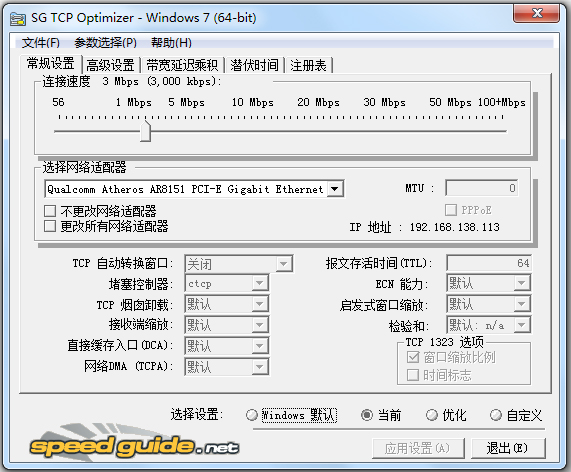
Task: Open the 帮助(H) menu
Action: pos(171,43)
